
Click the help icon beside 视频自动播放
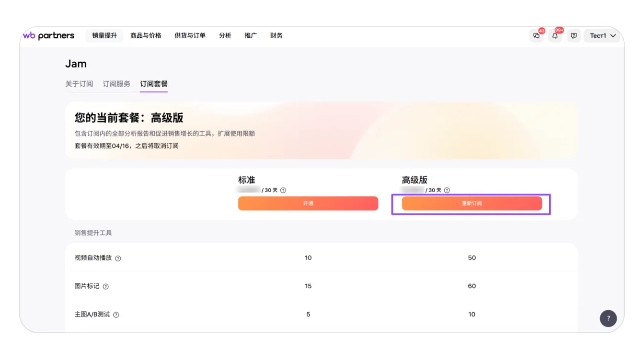pos(118,258)
